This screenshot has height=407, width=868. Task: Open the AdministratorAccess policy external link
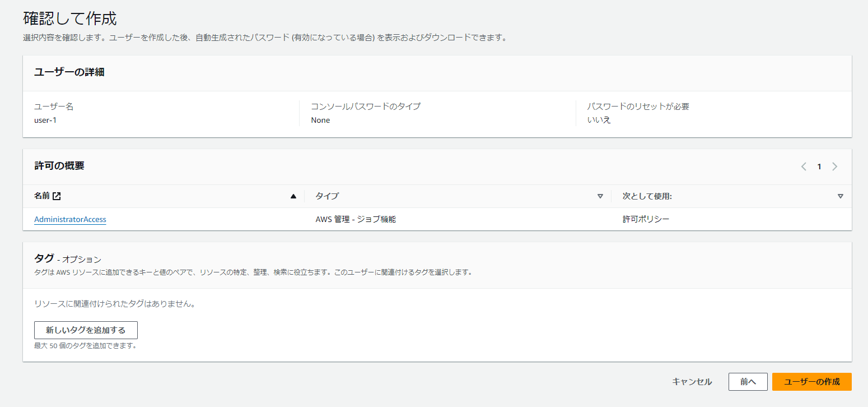tap(70, 219)
